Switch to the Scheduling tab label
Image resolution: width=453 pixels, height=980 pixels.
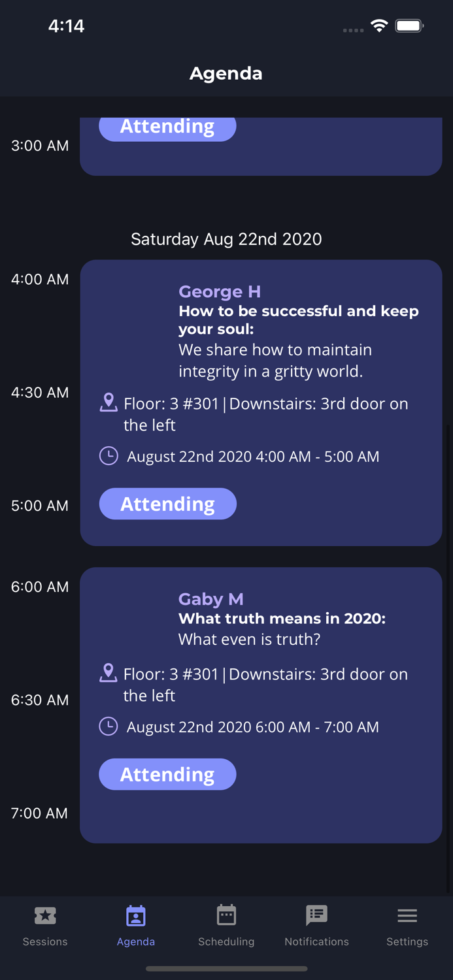[226, 941]
